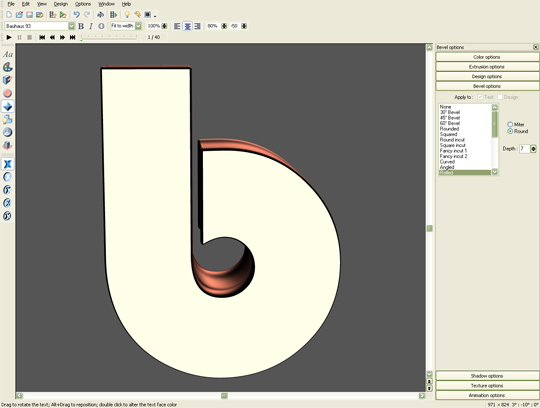Expand the Extrusion options panel

(487, 67)
